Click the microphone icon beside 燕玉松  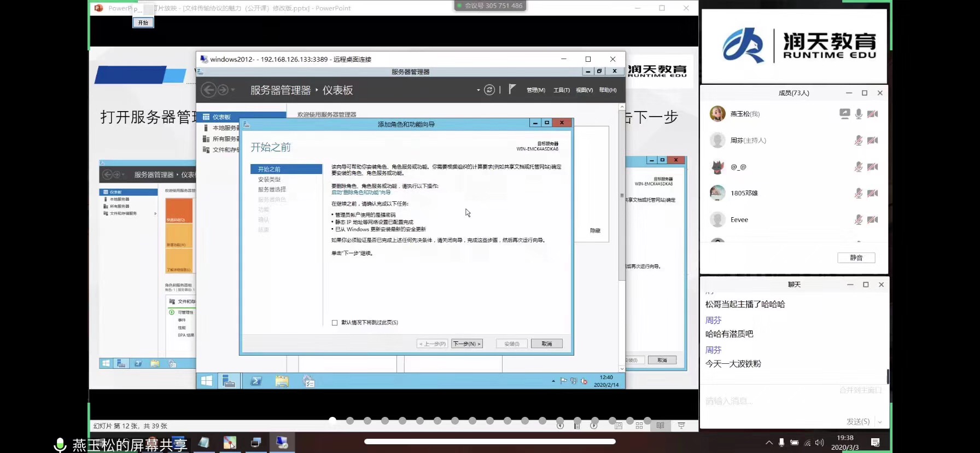point(859,114)
